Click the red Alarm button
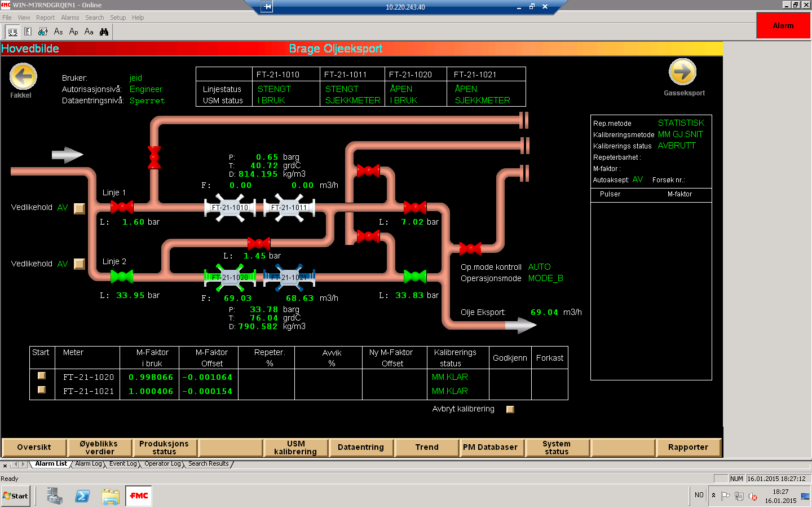 click(x=783, y=25)
